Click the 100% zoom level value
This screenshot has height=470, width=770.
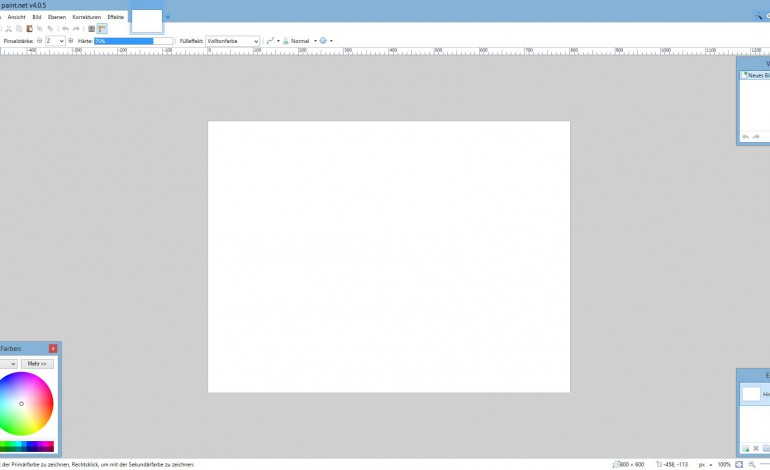724,464
